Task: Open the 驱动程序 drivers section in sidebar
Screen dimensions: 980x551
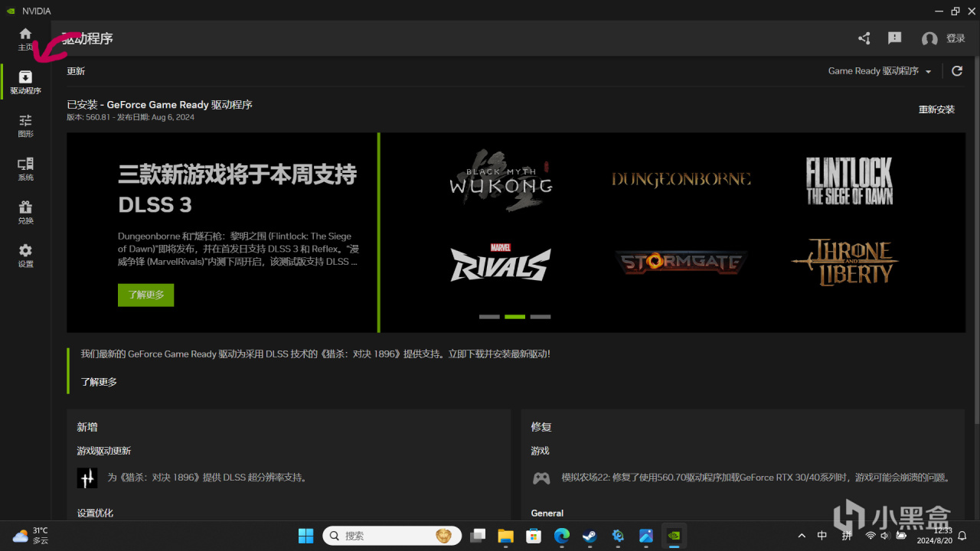Action: tap(25, 83)
